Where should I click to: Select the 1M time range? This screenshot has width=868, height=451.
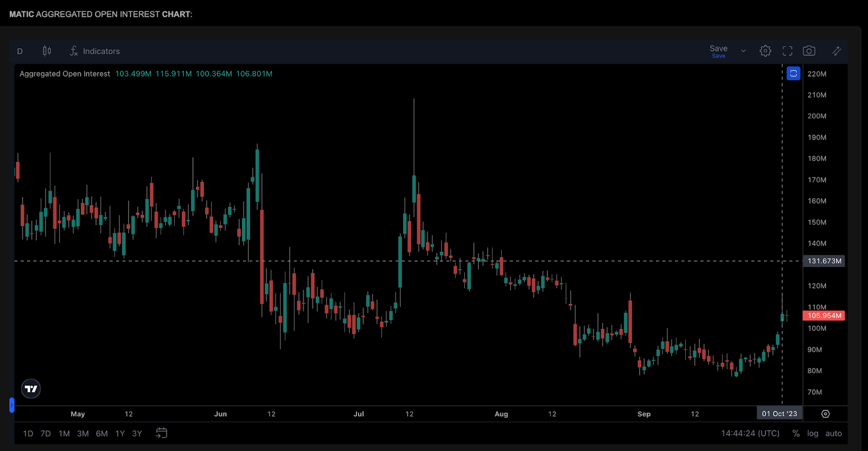(64, 433)
